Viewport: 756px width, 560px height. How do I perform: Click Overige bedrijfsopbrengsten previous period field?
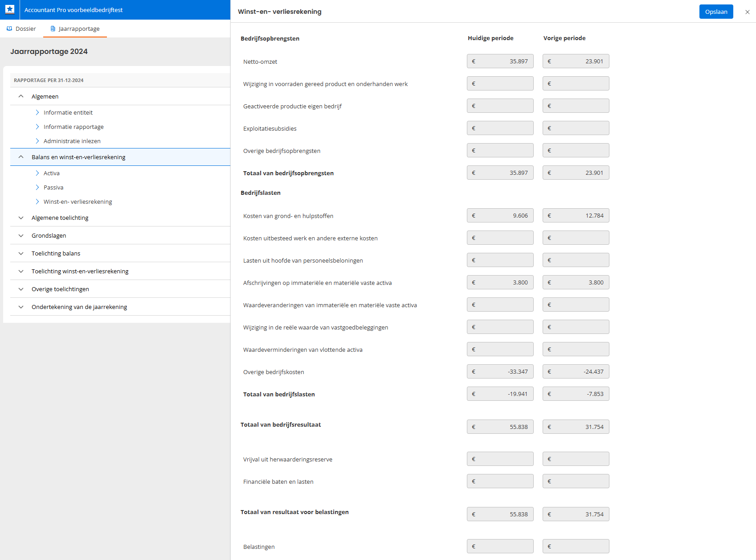click(576, 150)
